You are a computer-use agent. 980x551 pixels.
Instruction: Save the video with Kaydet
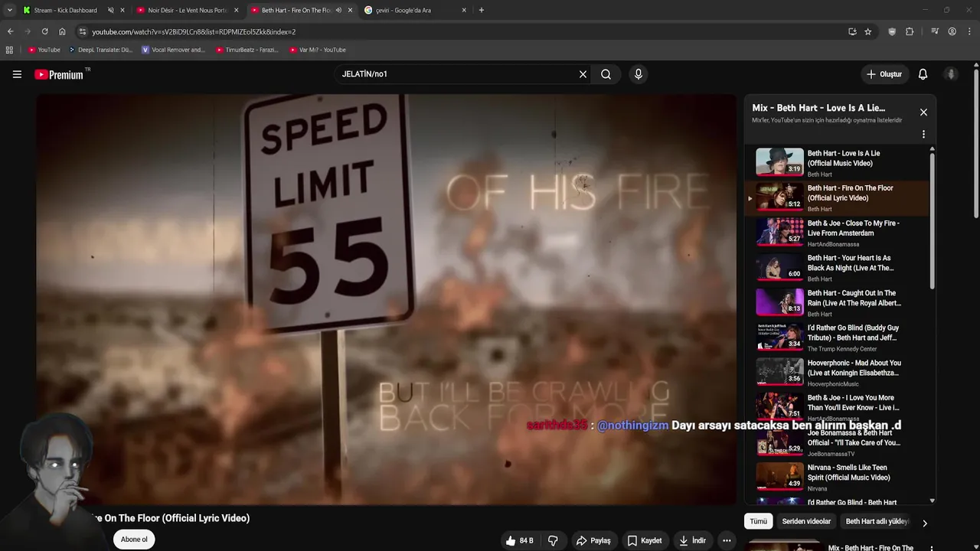click(x=645, y=540)
